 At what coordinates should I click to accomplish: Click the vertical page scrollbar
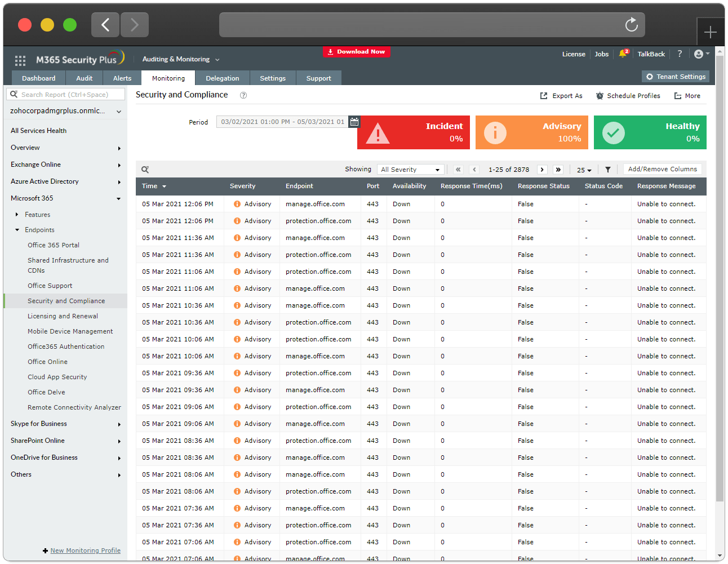[x=720, y=278]
